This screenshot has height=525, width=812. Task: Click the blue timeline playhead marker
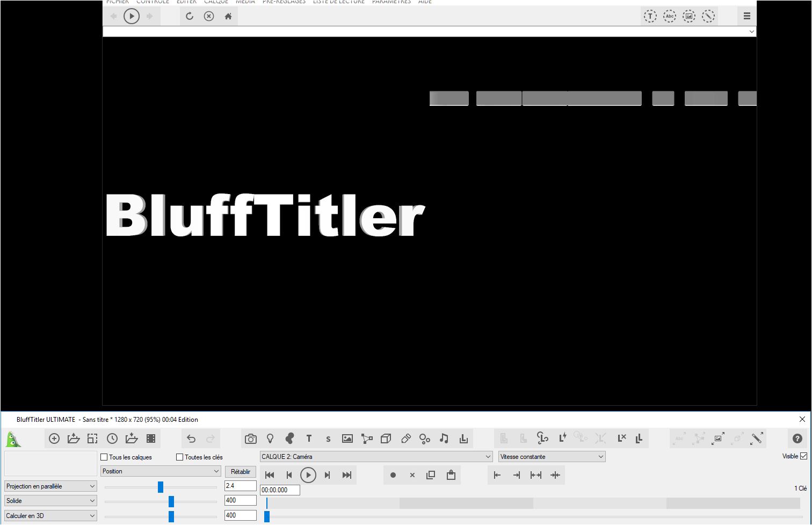267,516
